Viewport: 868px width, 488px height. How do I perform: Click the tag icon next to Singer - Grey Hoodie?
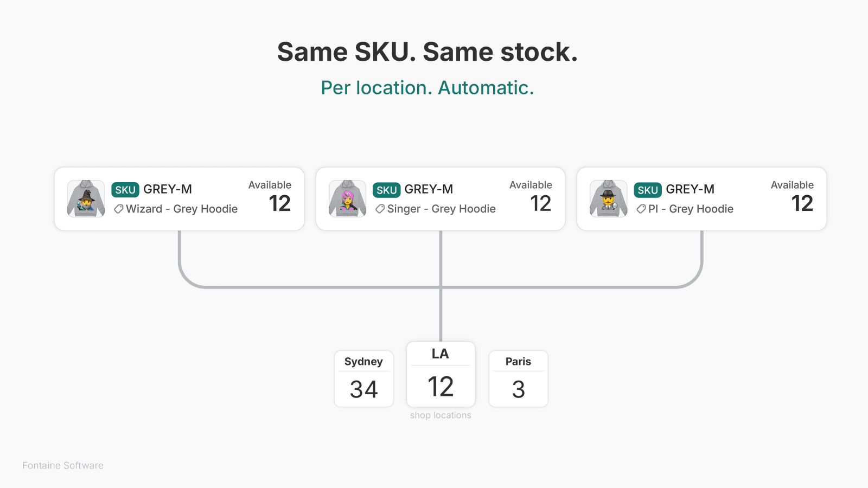[x=380, y=209]
